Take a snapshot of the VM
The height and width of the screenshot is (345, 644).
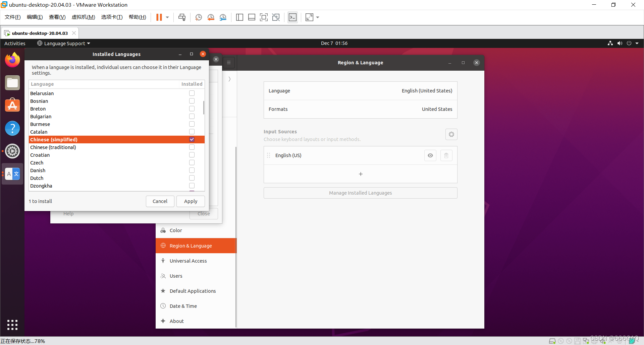(199, 17)
